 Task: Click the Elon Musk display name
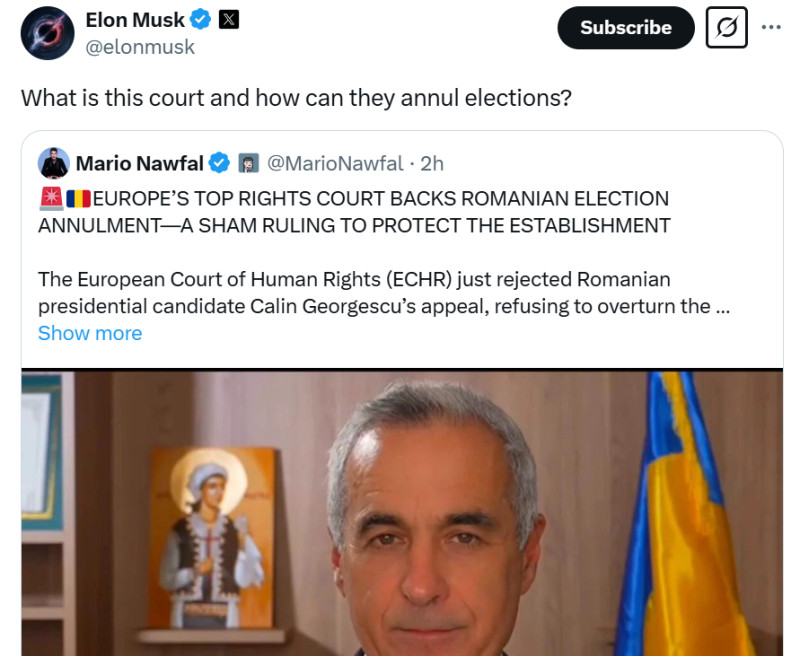[135, 20]
